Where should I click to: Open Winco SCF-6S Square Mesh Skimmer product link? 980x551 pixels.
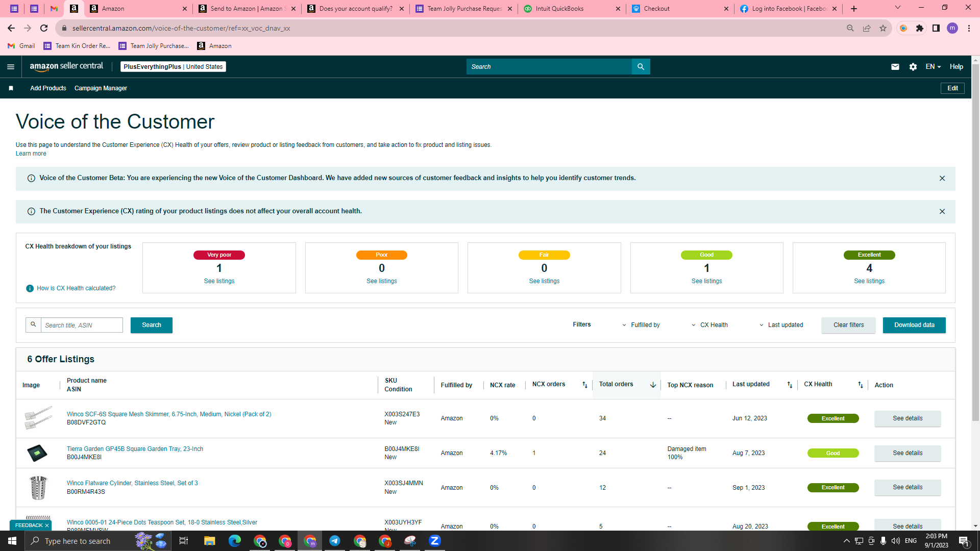[169, 414]
